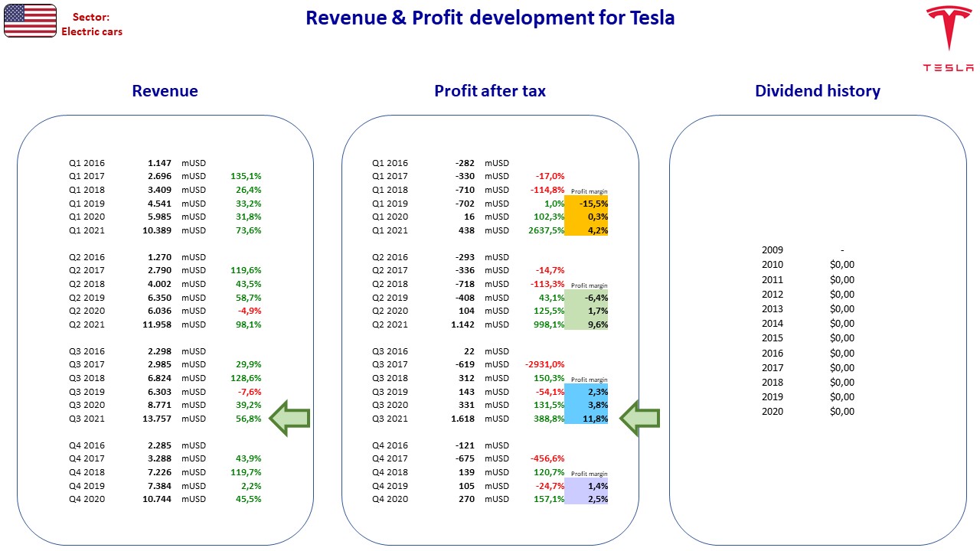Select the $0,00 dividend for 2015
The height and width of the screenshot is (551, 980).
click(x=842, y=337)
